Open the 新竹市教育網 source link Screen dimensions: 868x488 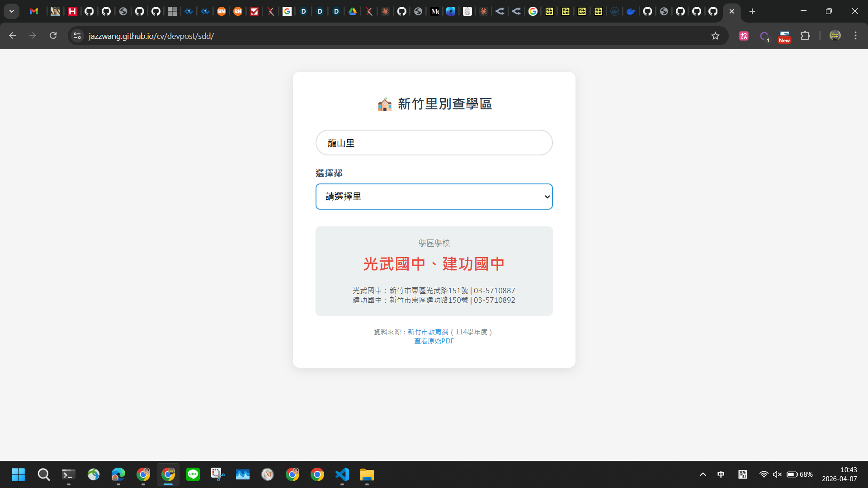(x=428, y=332)
